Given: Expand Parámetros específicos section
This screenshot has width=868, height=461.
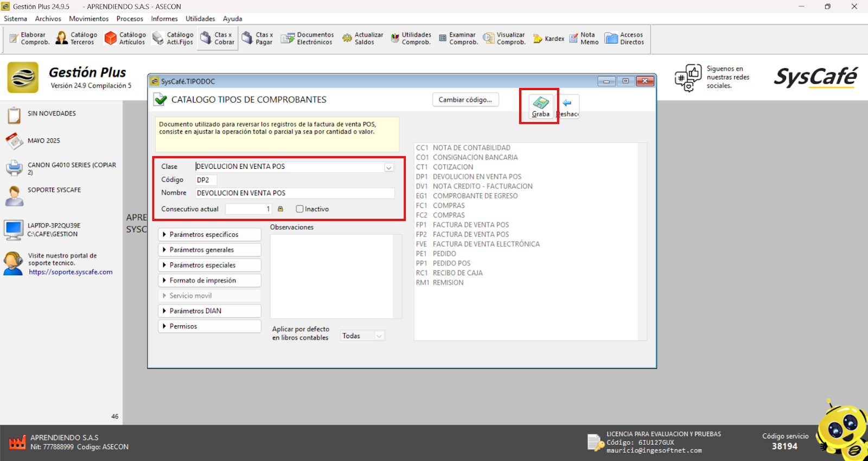Looking at the screenshot, I should pos(209,235).
